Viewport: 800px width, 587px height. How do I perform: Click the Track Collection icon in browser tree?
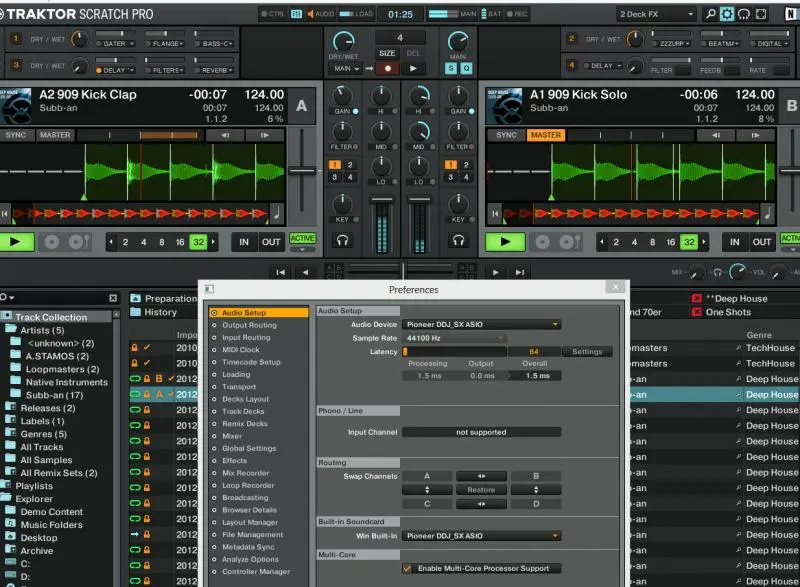click(8, 317)
